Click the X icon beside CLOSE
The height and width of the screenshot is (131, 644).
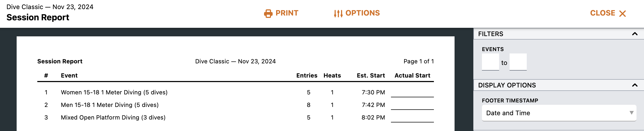click(x=623, y=14)
